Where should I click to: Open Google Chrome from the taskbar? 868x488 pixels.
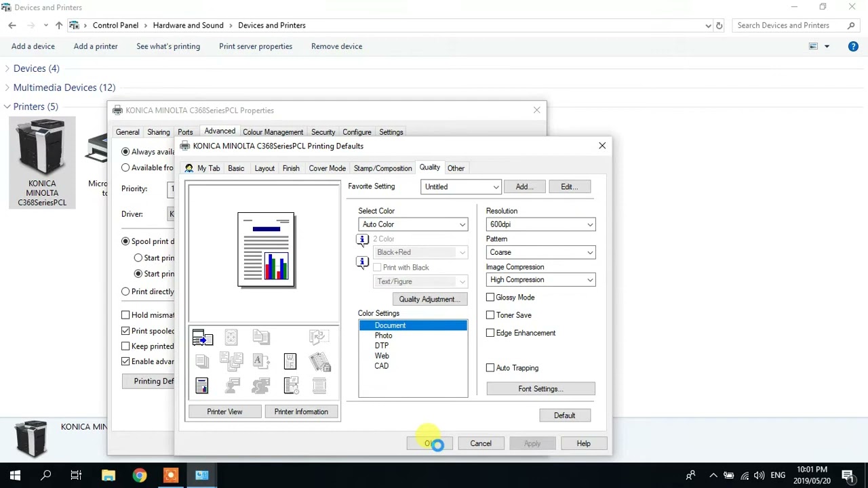tap(139, 475)
